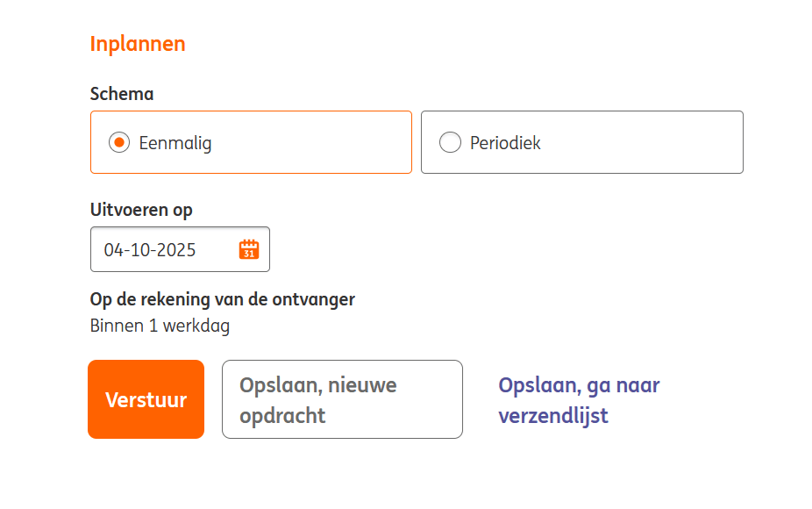812x509 pixels.
Task: Click the Schema field label
Action: coord(122,94)
